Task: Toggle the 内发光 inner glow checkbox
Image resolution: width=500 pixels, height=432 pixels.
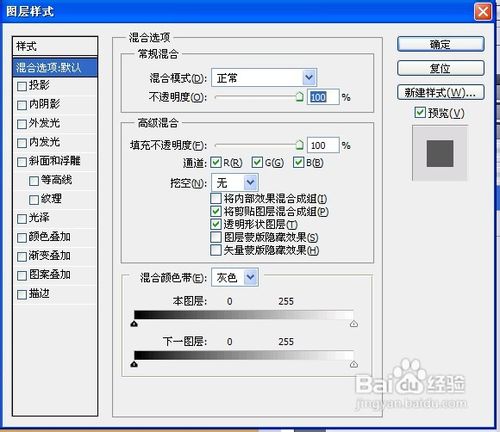Action: [x=22, y=143]
